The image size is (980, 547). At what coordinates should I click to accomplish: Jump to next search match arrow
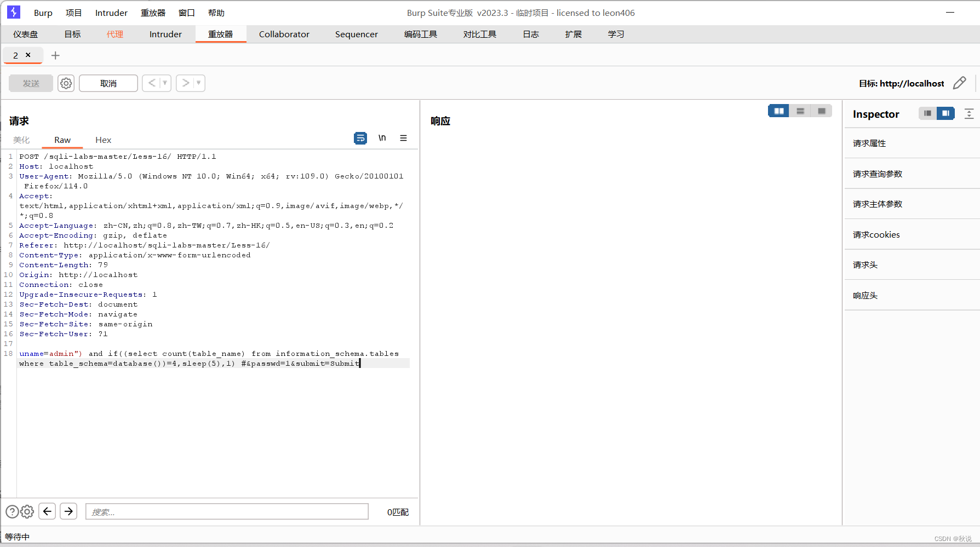click(68, 511)
